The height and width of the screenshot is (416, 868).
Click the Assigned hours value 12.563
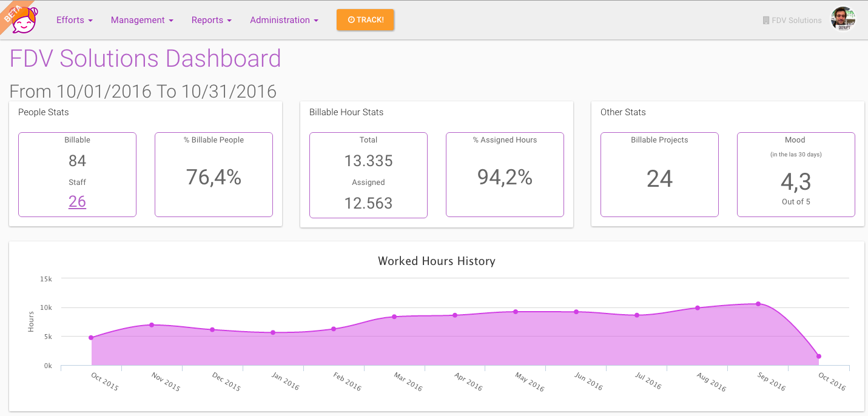tap(368, 203)
